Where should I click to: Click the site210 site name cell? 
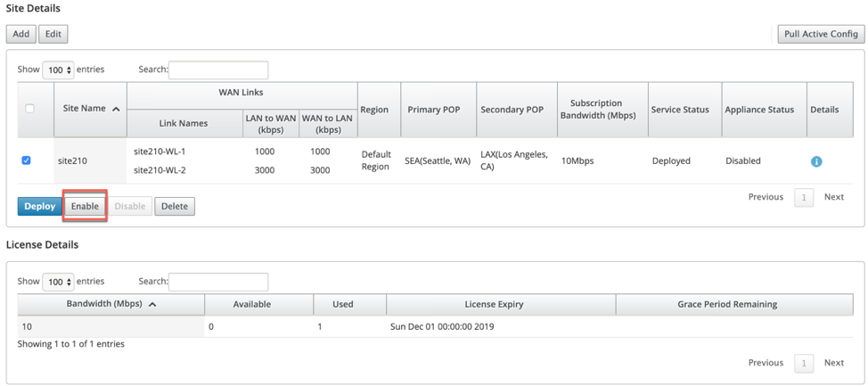pyautogui.click(x=90, y=160)
